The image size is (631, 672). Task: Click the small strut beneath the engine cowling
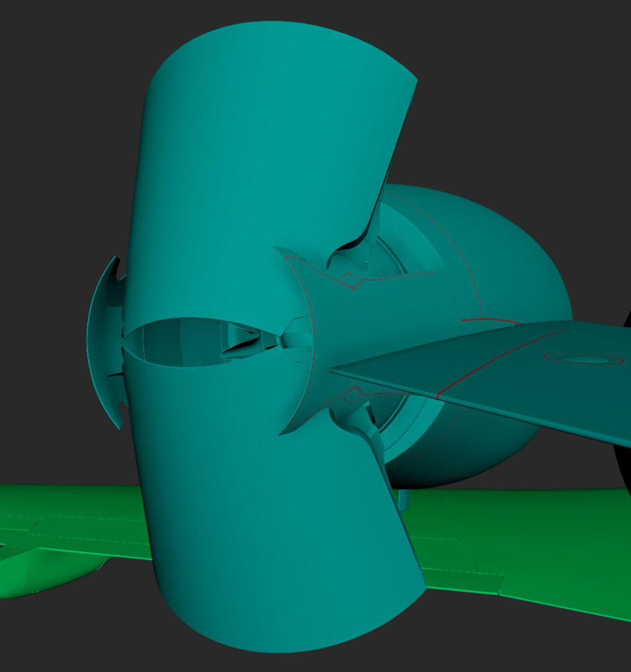[402, 498]
